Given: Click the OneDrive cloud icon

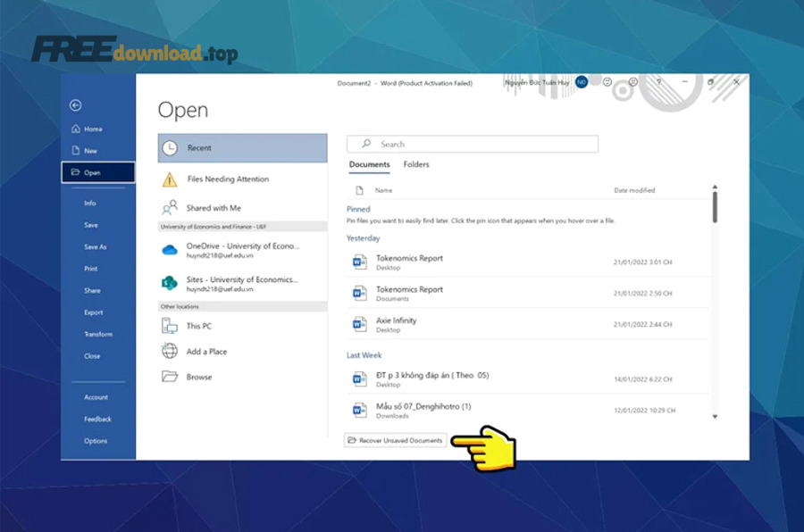Looking at the screenshot, I should click(170, 250).
